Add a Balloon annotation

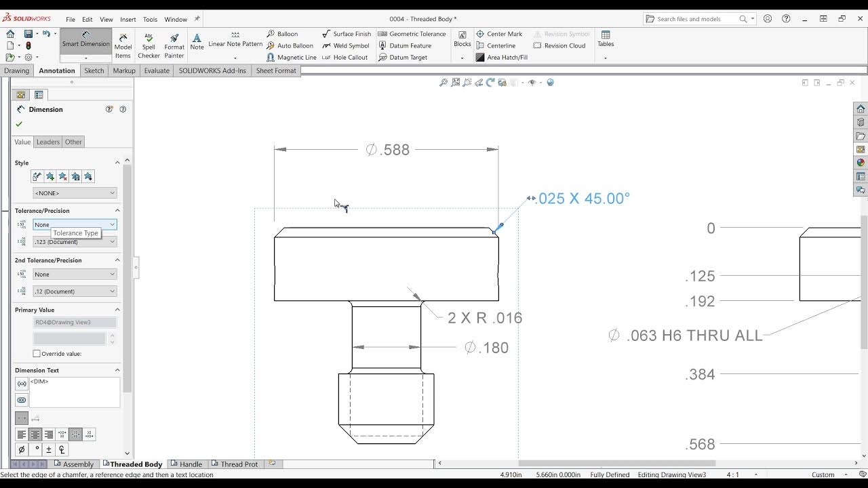pyautogui.click(x=282, y=34)
